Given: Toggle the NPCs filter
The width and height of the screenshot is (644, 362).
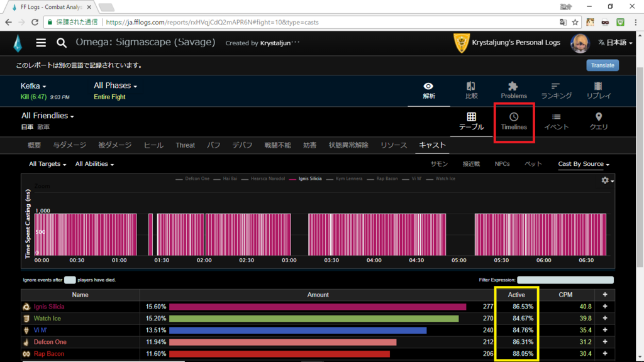Looking at the screenshot, I should (x=502, y=164).
